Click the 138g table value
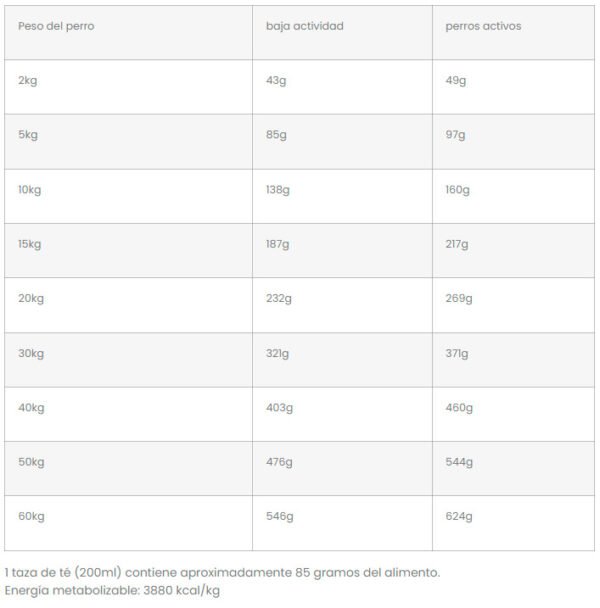Screen dimensions: 600x608 [x=342, y=196]
